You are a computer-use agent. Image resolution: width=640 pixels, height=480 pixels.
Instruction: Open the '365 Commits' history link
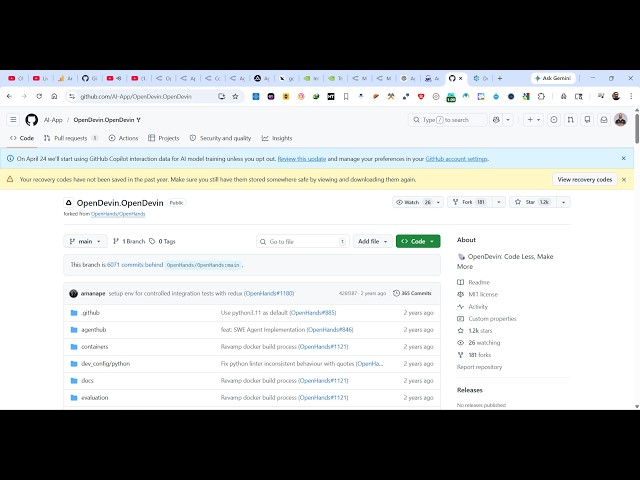coord(412,293)
